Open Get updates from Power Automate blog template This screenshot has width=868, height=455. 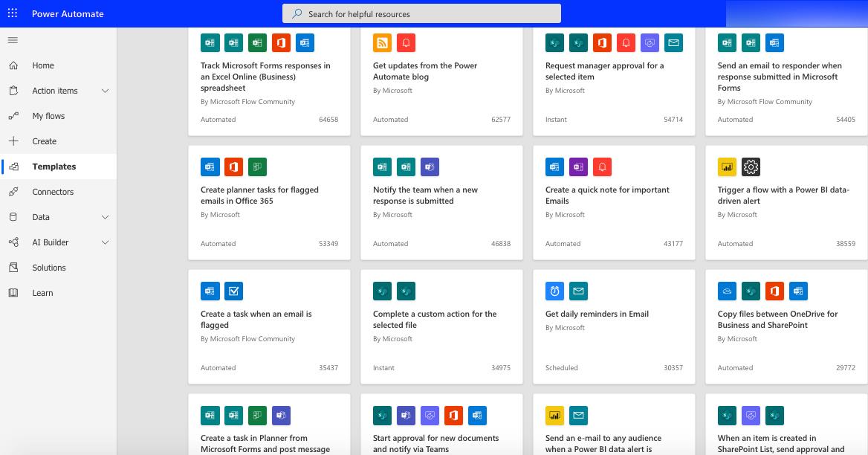[x=441, y=81]
